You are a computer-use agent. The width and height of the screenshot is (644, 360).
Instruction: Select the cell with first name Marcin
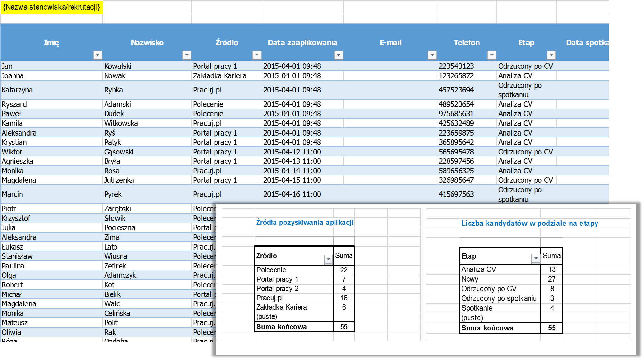pos(52,194)
